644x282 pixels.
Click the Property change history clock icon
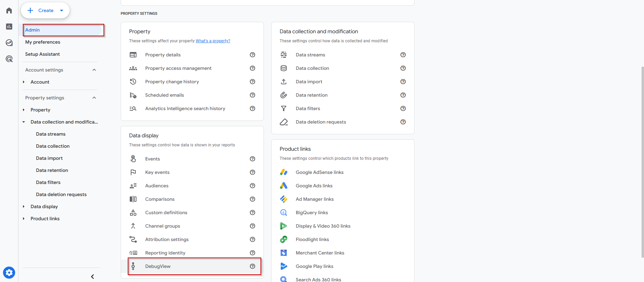133,82
